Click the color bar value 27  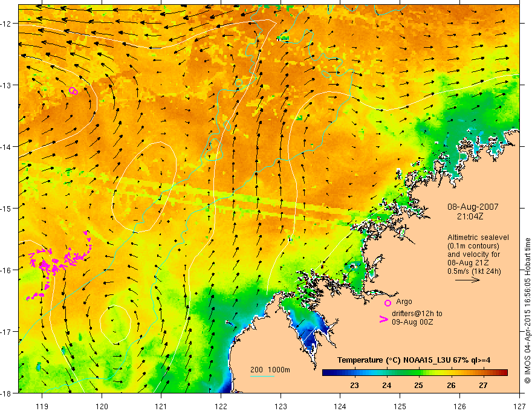(x=483, y=386)
